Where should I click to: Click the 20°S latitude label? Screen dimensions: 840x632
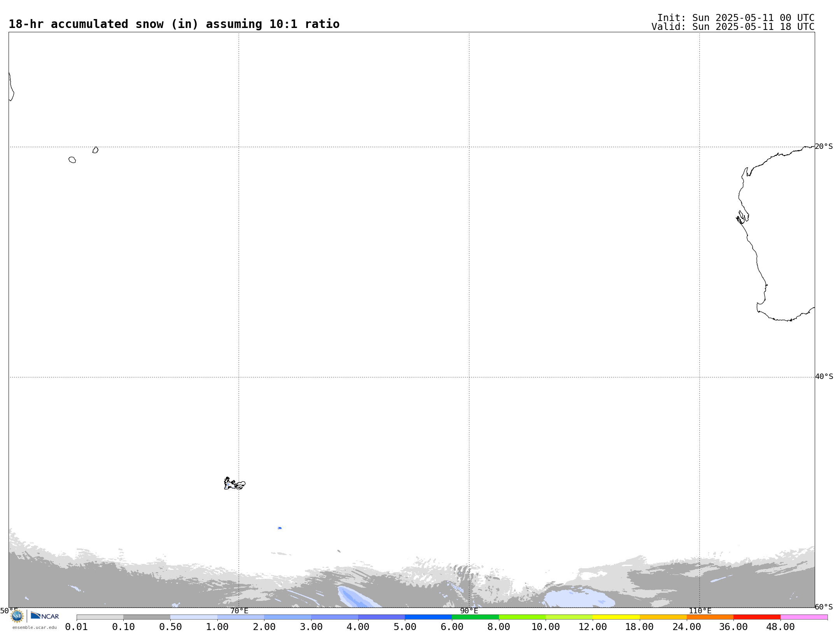pos(824,147)
